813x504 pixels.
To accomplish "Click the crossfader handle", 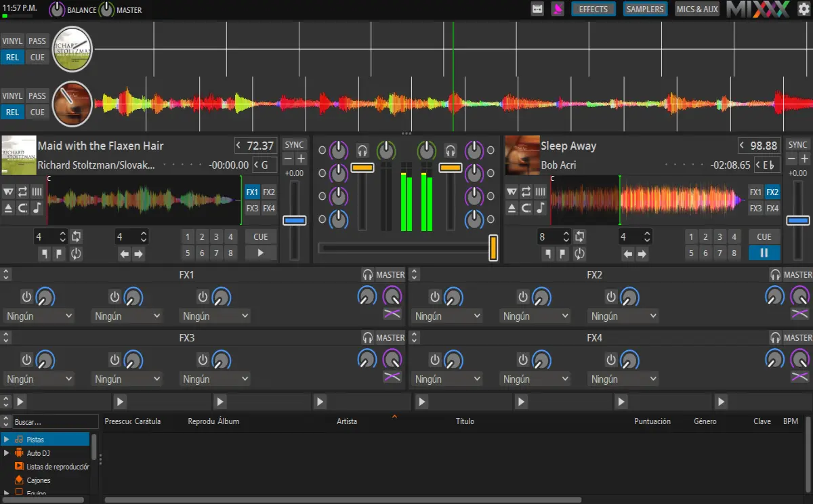I will click(x=493, y=248).
